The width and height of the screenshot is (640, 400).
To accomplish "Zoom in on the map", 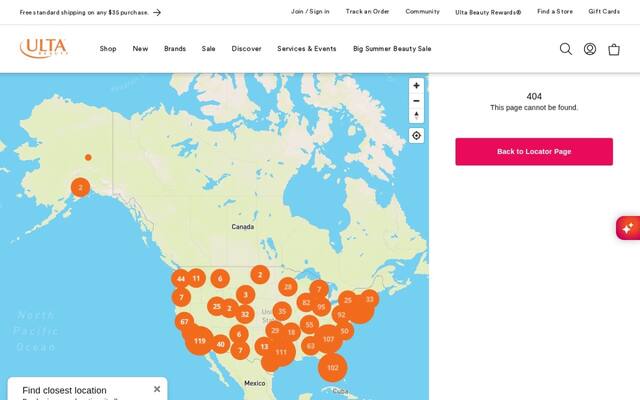I will click(x=416, y=86).
